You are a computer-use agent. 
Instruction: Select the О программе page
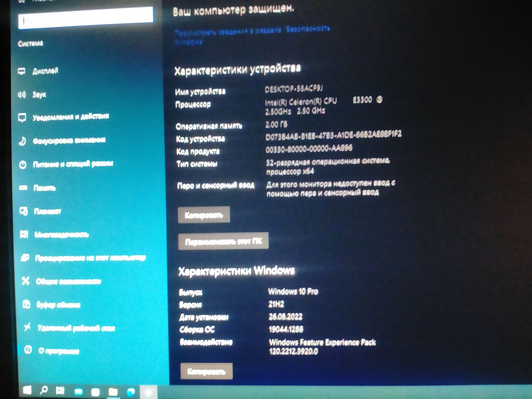(59, 351)
